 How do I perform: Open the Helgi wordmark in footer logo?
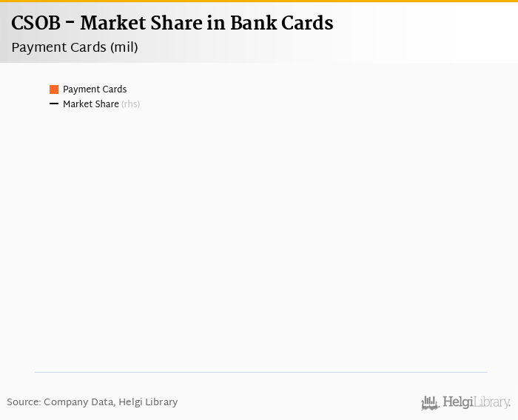458,402
